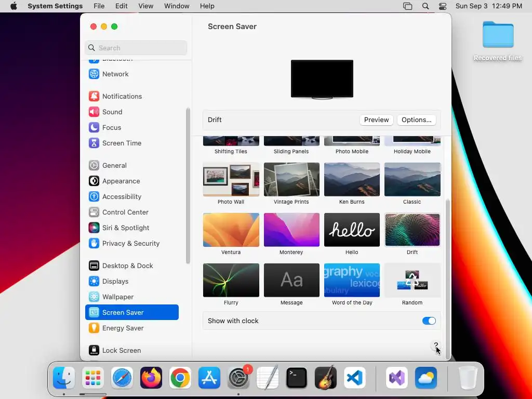Open Privacy & Security settings
Screen dimensions: 532x399
click(x=131, y=244)
